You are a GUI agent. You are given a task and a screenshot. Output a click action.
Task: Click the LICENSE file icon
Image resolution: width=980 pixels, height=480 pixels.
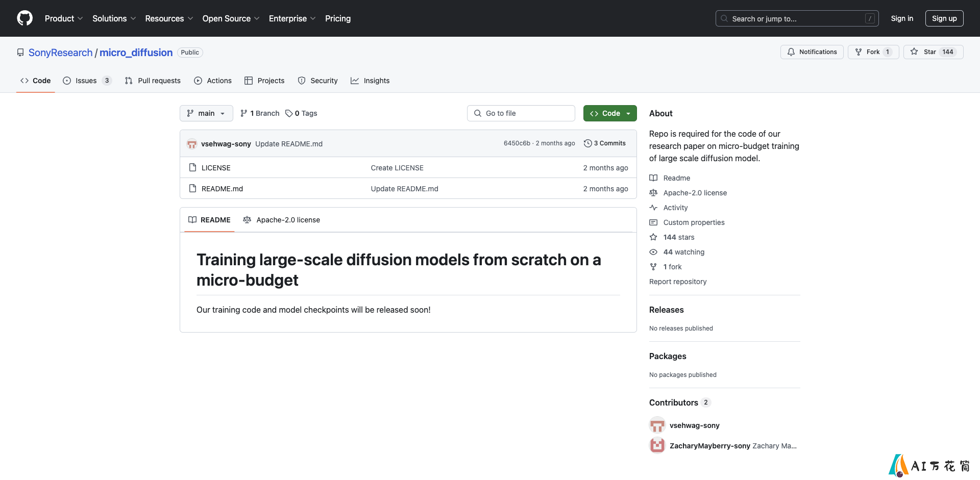[192, 167]
